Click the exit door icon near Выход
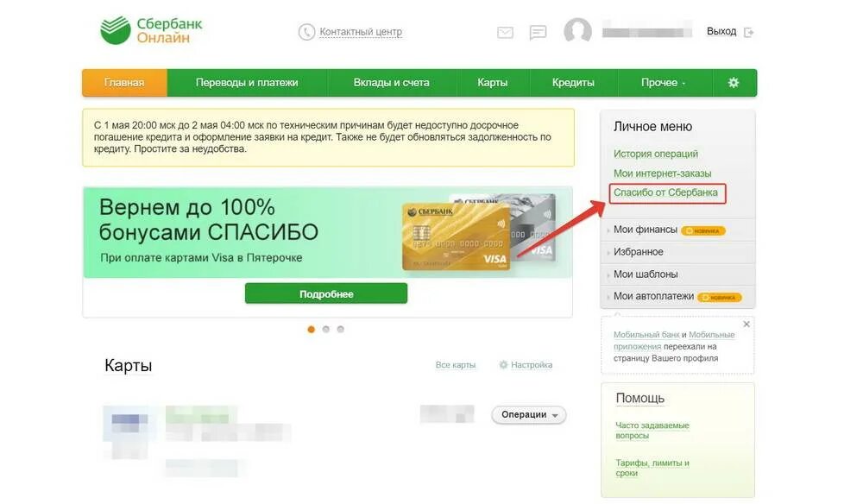This screenshot has height=504, width=863. 748,32
